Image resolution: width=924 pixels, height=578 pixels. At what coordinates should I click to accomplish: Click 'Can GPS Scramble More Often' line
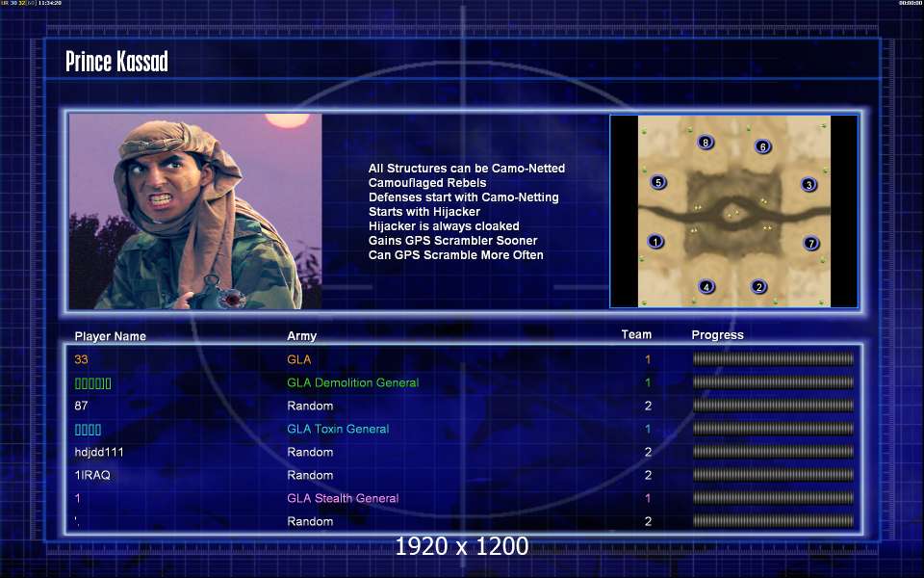point(455,254)
